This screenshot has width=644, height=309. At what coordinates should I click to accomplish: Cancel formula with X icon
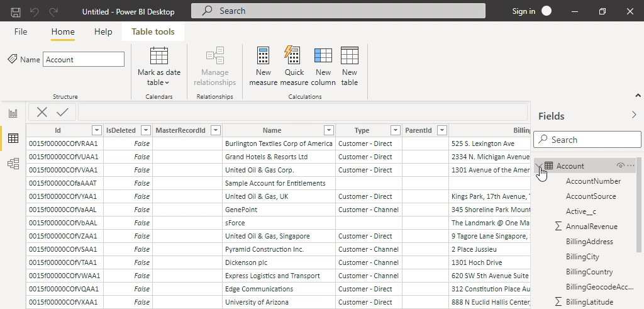42,112
